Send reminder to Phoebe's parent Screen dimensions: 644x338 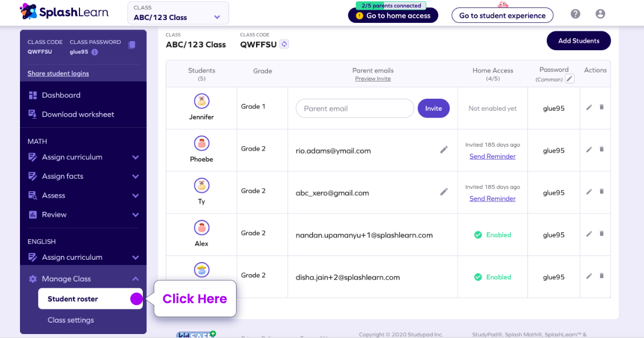(x=493, y=156)
